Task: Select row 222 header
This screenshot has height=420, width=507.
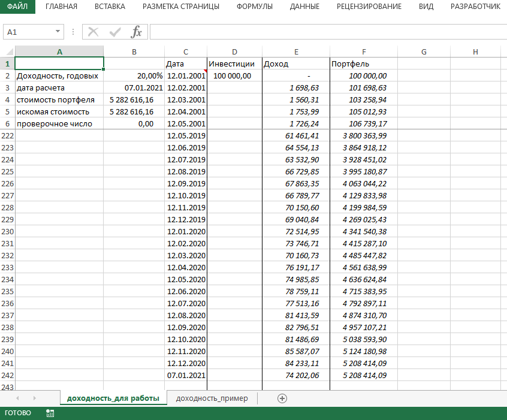Action: point(7,136)
